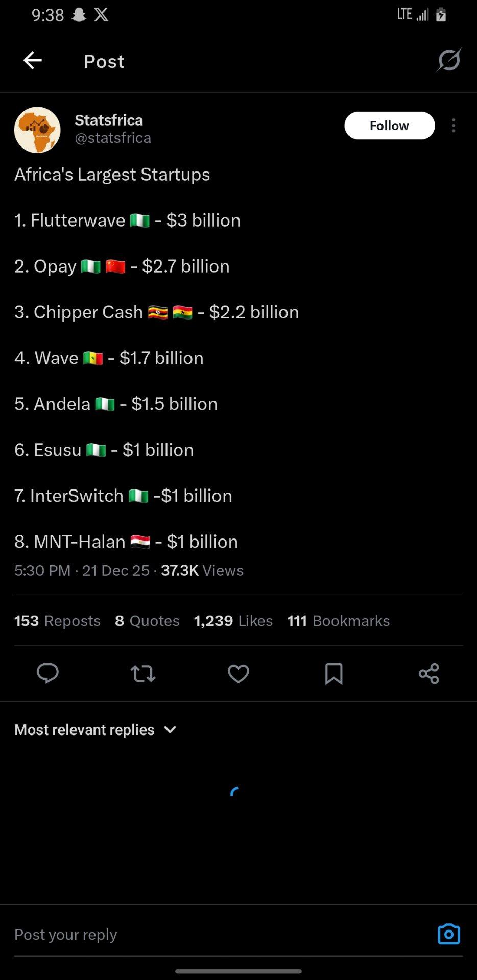This screenshot has height=980, width=477.
Task: Tap the share icon
Action: click(428, 673)
